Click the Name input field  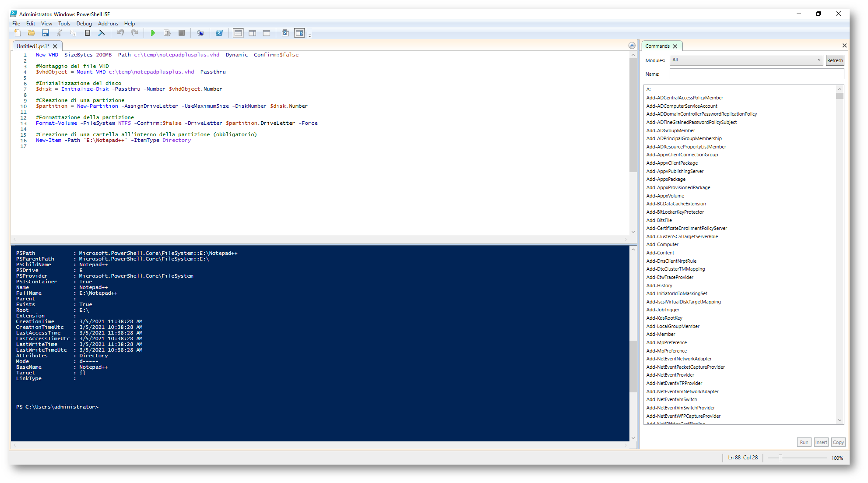756,74
